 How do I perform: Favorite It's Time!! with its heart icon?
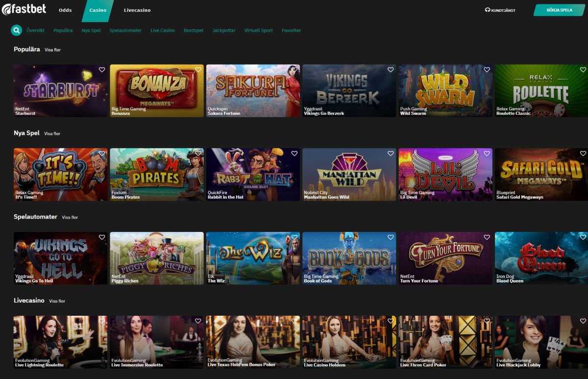[102, 153]
